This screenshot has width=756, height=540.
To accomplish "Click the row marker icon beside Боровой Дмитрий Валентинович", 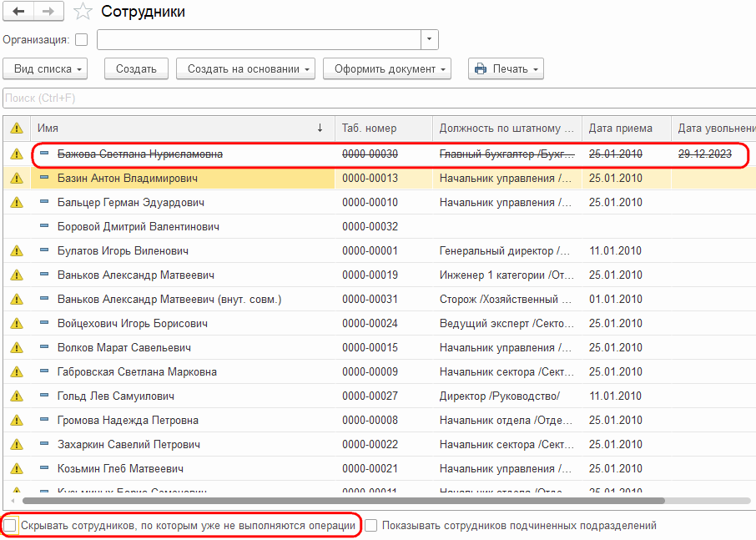I will point(44,226).
